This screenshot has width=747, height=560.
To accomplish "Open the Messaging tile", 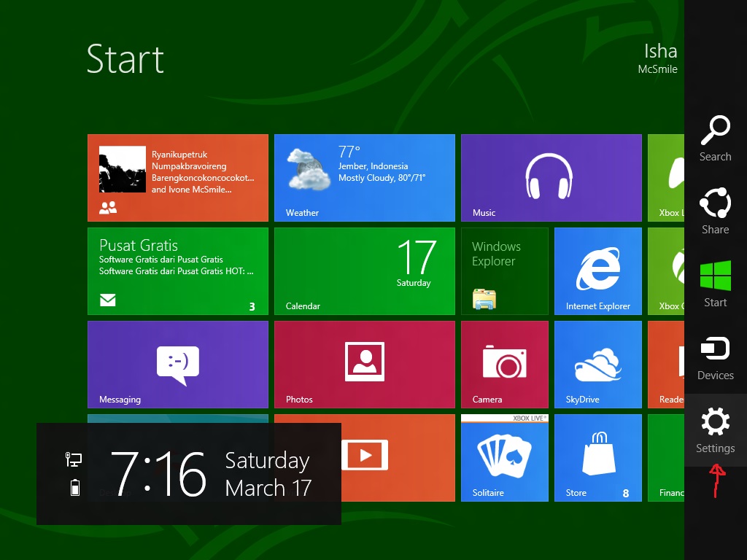I will click(x=178, y=365).
